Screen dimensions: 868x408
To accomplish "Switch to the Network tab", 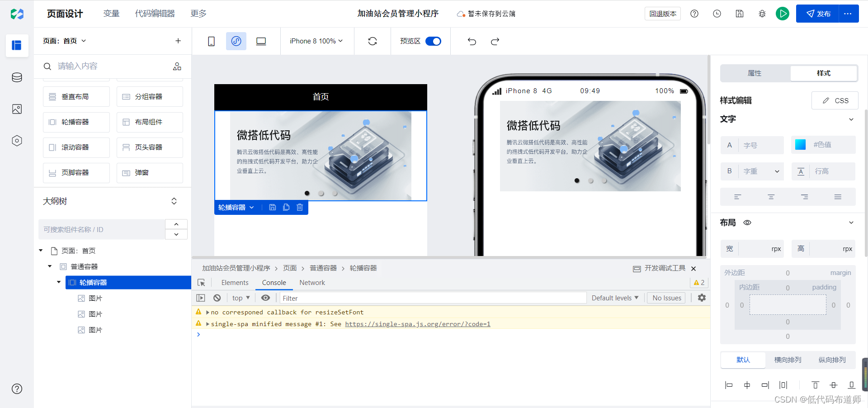I will click(312, 283).
